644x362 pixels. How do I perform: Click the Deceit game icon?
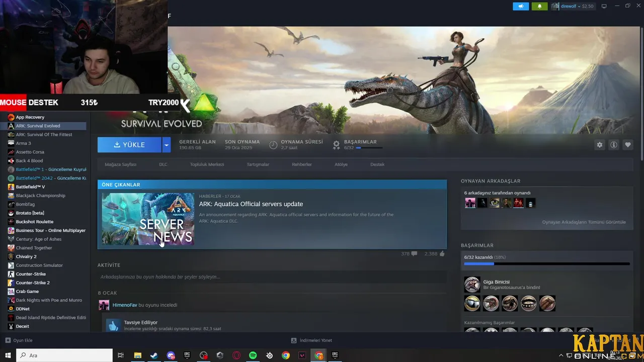(x=11, y=326)
